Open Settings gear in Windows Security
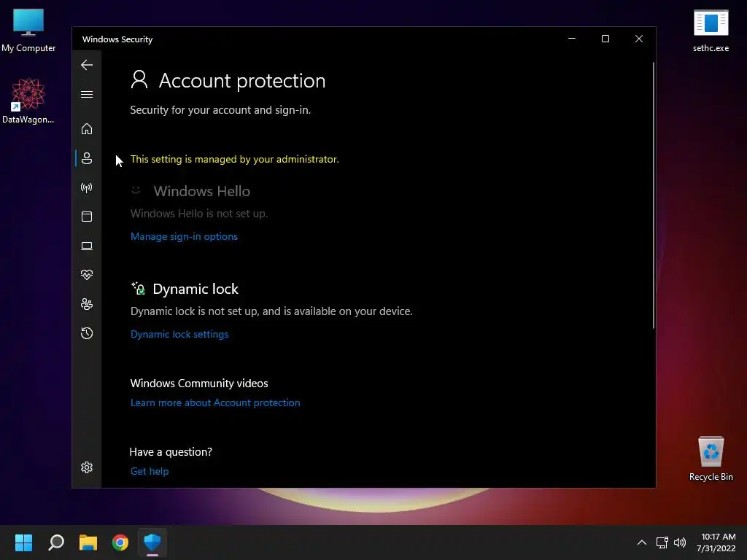The height and width of the screenshot is (560, 747). [87, 467]
